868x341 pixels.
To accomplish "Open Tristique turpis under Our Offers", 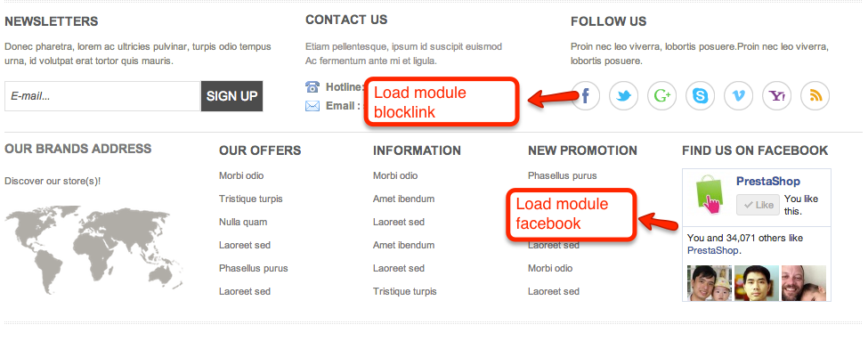I will coord(251,199).
